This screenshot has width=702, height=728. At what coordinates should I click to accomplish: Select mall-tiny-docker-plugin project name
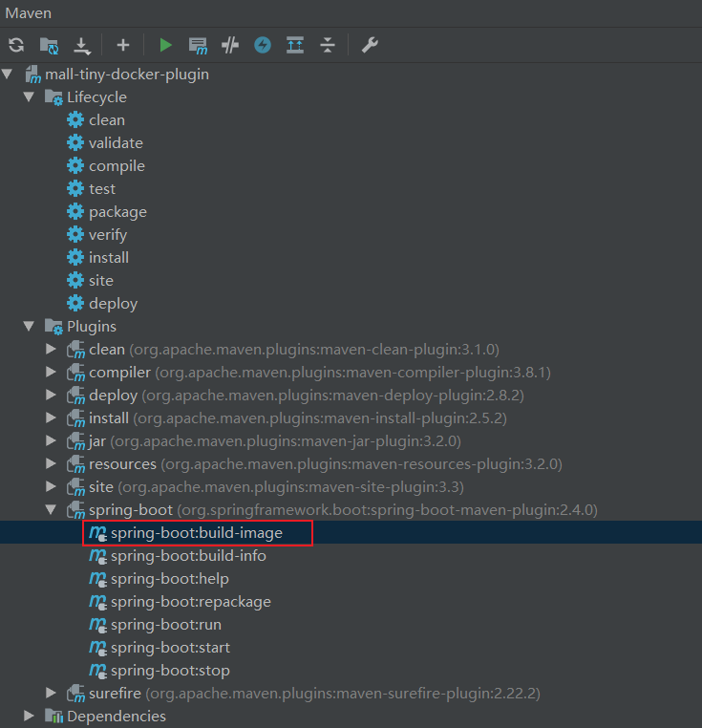point(127,75)
